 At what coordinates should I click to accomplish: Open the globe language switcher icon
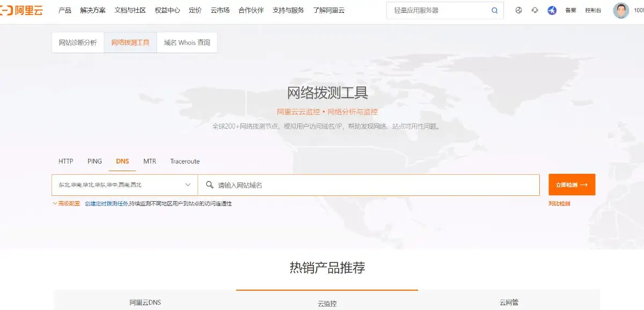pyautogui.click(x=517, y=10)
